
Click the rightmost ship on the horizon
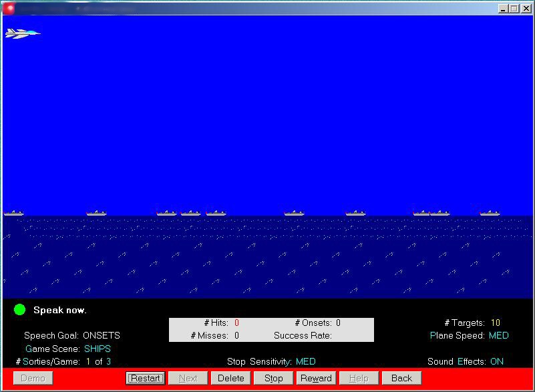pyautogui.click(x=490, y=213)
